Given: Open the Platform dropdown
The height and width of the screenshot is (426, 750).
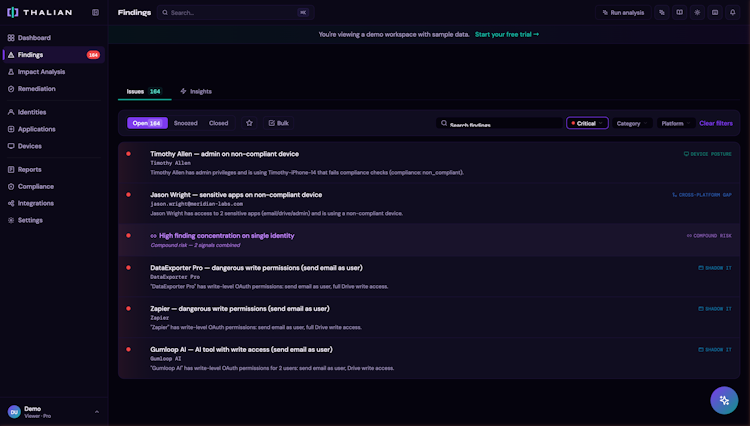Looking at the screenshot, I should coord(676,123).
